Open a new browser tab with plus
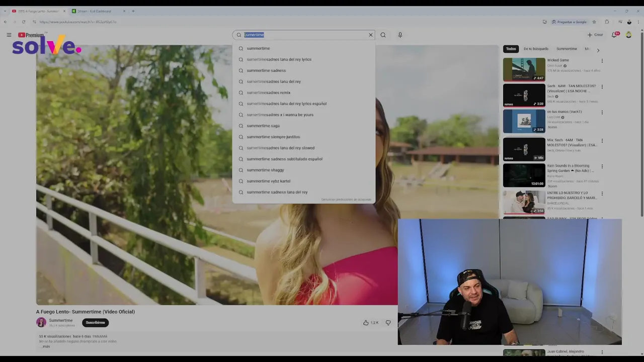Image resolution: width=644 pixels, height=362 pixels. coord(133,11)
